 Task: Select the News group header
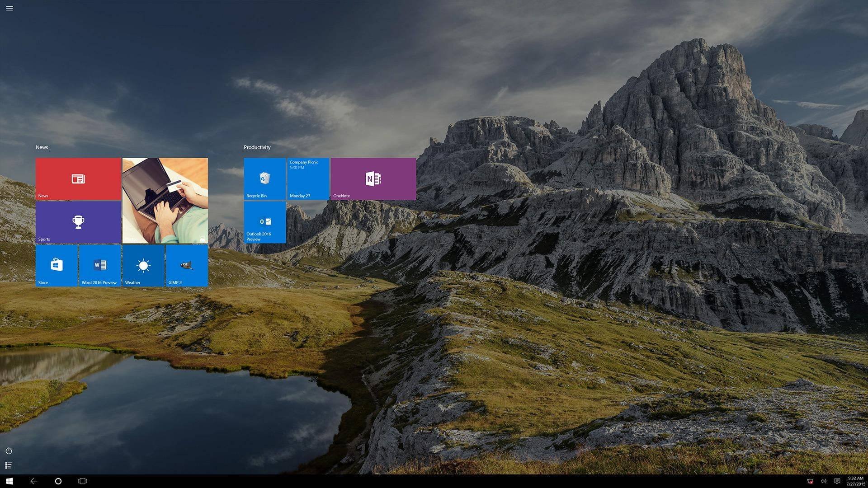coord(42,147)
